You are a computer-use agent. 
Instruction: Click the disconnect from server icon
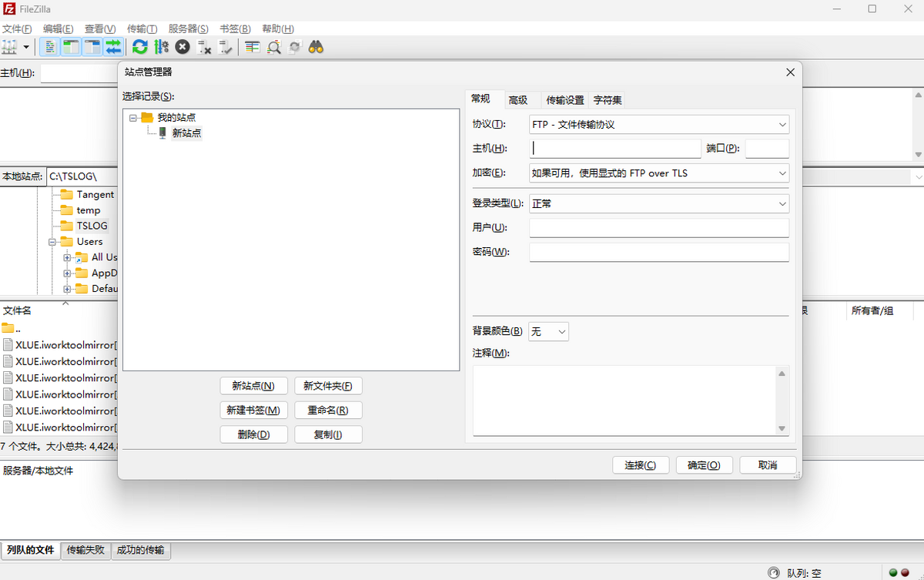[204, 47]
